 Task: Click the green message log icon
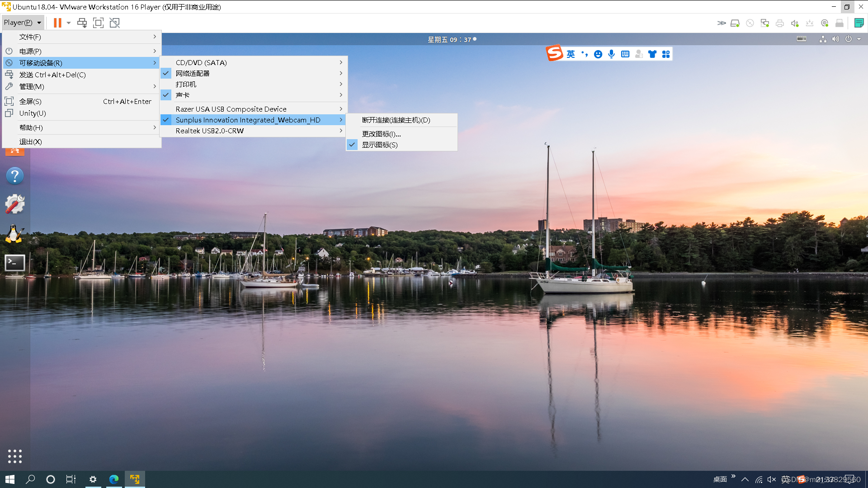859,23
